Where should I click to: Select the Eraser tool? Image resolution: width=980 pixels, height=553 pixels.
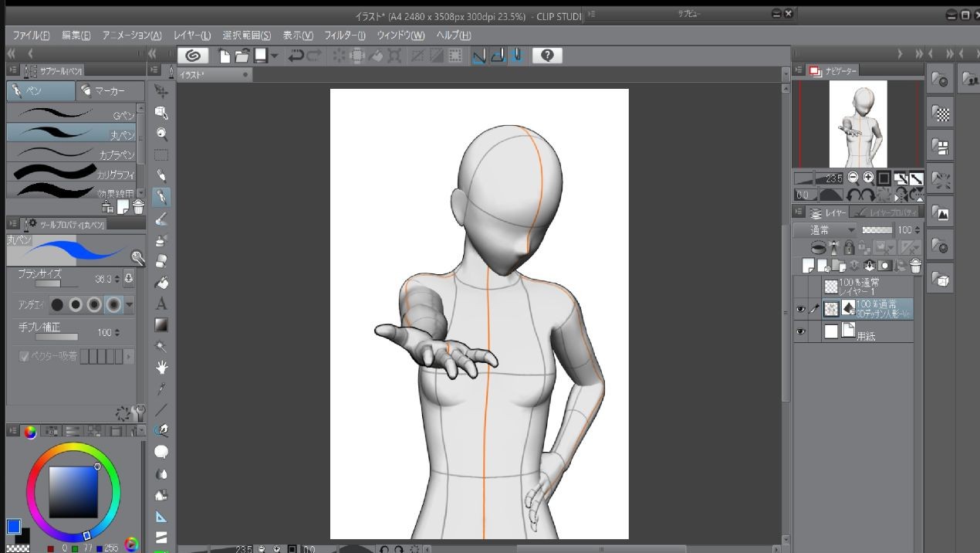click(161, 261)
